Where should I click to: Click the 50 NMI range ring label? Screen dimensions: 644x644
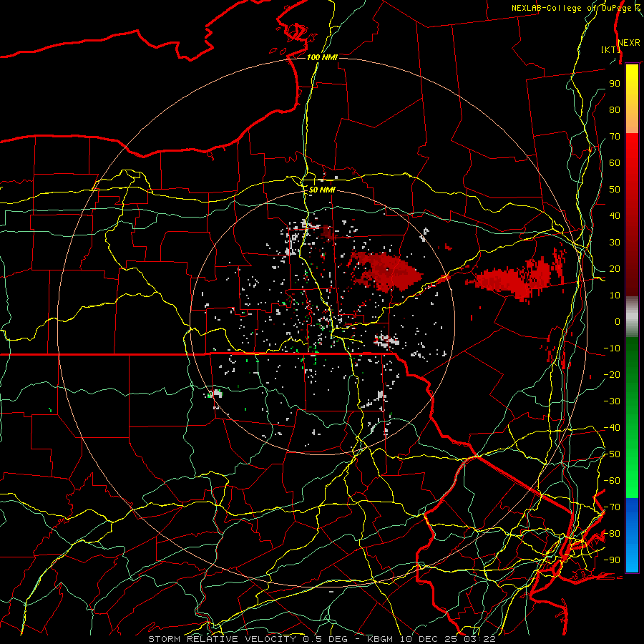322,190
